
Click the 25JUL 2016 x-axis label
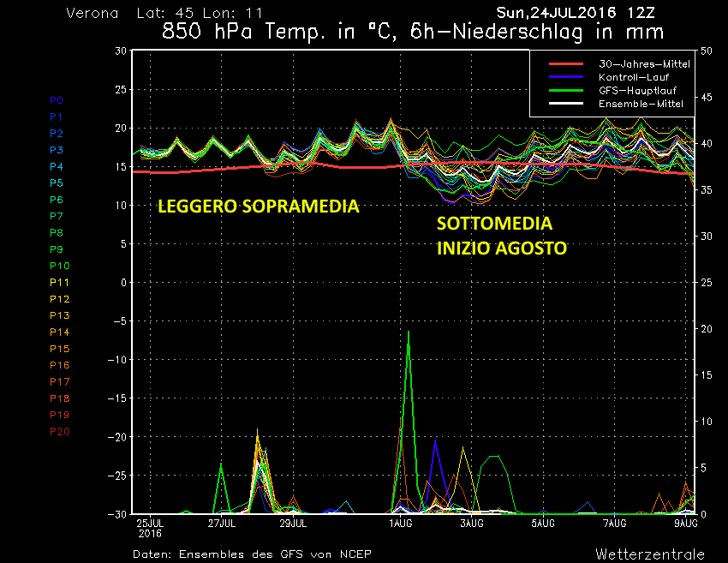pyautogui.click(x=150, y=528)
